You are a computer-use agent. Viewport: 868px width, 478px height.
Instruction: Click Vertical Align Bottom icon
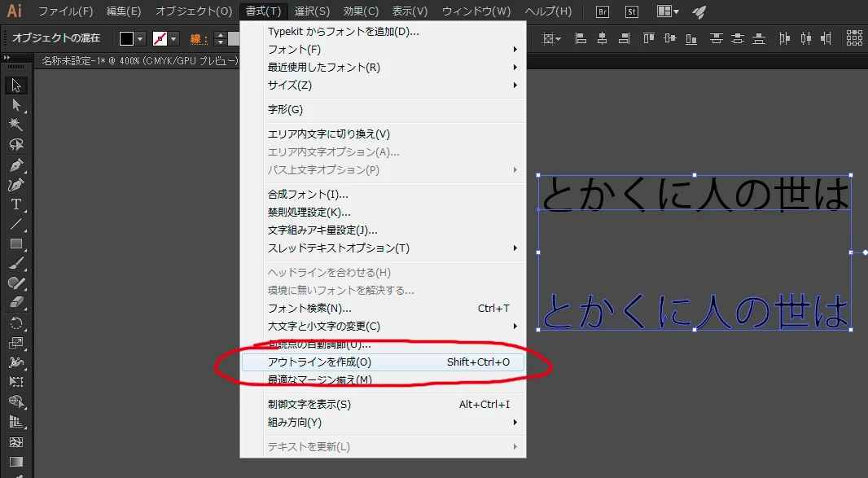(691, 38)
